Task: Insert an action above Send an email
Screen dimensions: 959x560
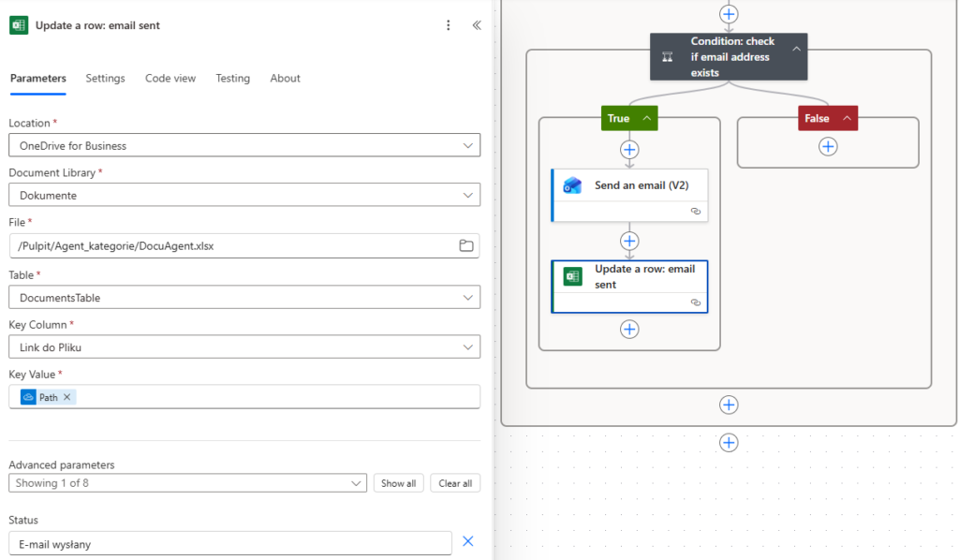Action: point(629,150)
